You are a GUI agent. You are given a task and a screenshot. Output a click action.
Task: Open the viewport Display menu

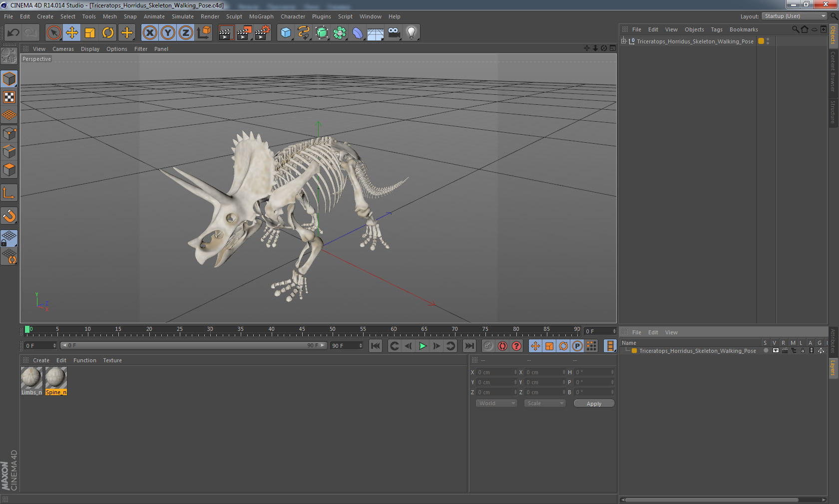click(x=90, y=49)
